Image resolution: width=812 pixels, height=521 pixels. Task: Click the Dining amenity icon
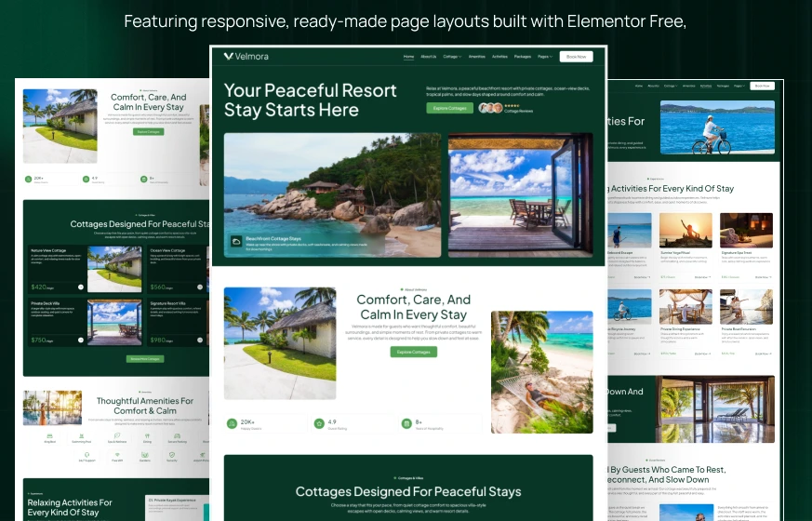(147, 436)
